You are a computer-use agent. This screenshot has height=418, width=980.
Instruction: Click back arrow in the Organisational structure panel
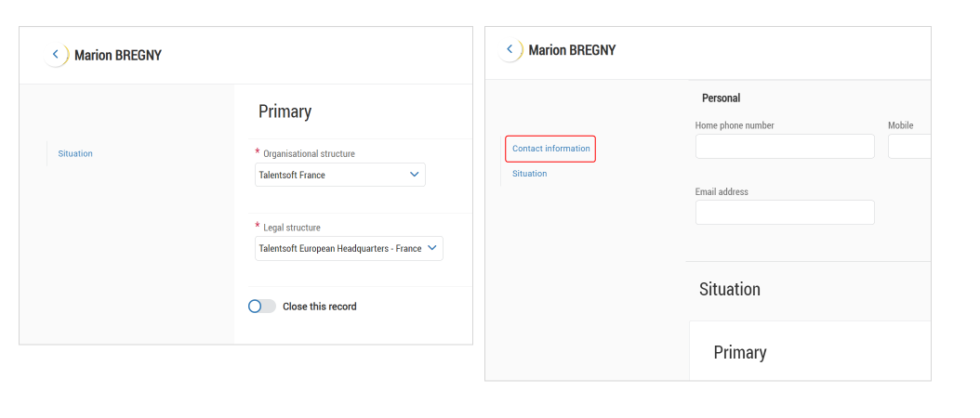coord(56,55)
